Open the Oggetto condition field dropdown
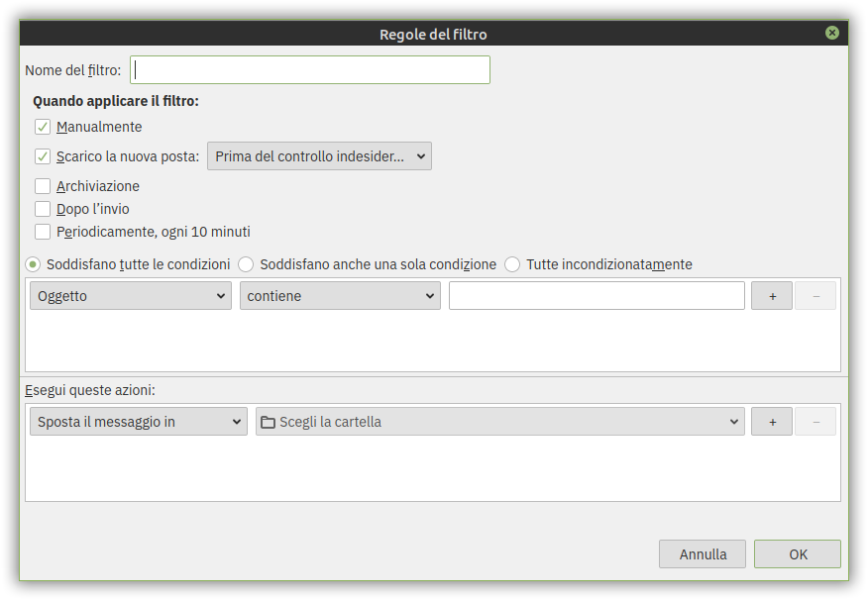This screenshot has width=868, height=600. (x=131, y=296)
